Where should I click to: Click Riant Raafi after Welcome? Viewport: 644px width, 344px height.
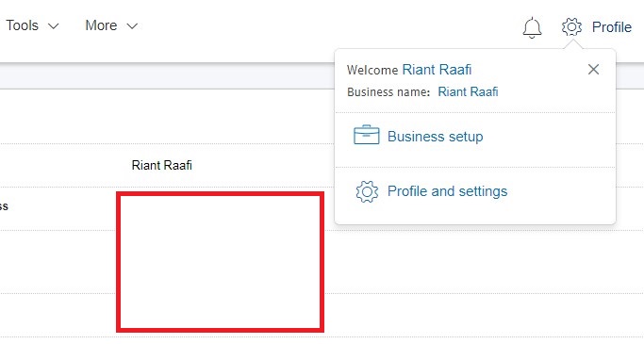tap(437, 70)
